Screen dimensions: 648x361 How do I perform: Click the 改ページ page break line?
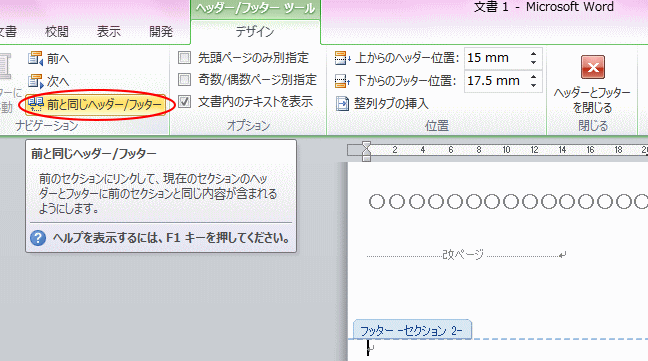[466, 254]
